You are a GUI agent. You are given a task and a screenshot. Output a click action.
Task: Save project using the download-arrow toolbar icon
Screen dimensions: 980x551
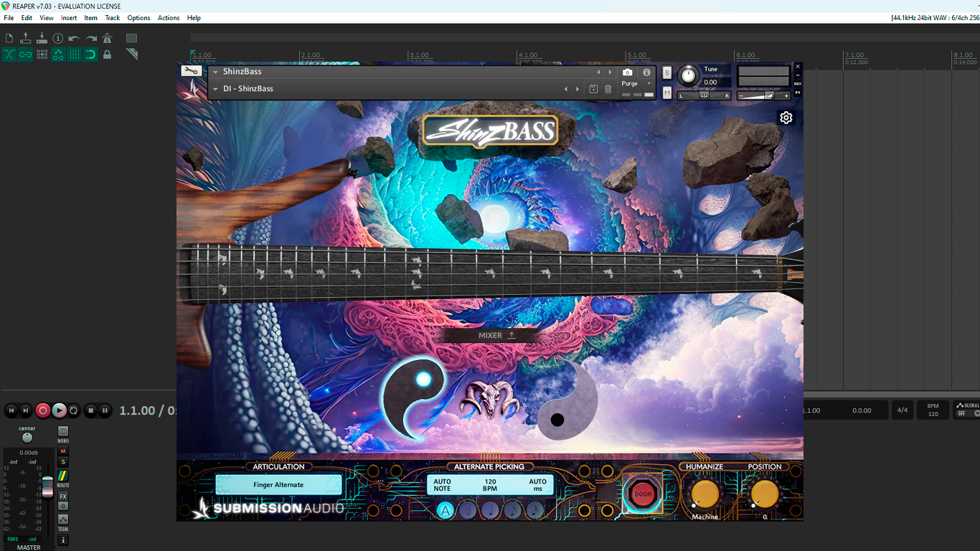tap(42, 39)
